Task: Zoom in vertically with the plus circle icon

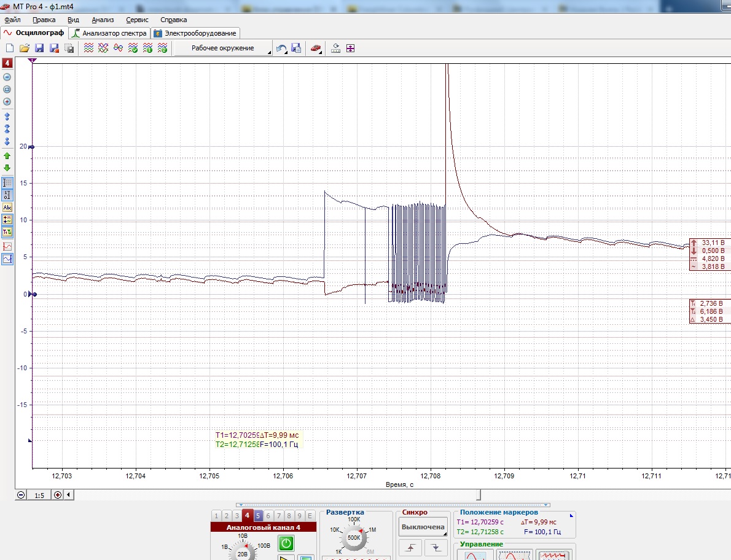Action: click(7, 101)
